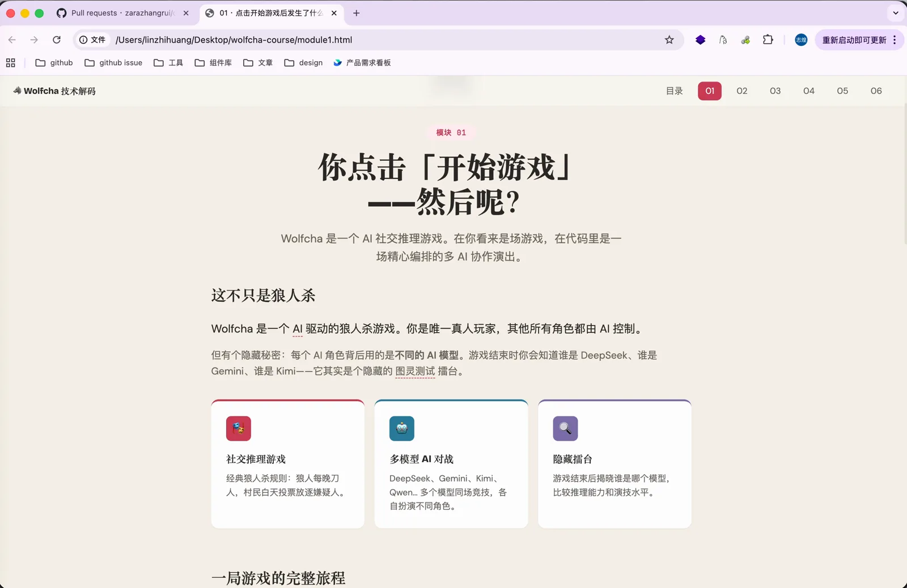Close the Pull requests tab

(x=186, y=13)
